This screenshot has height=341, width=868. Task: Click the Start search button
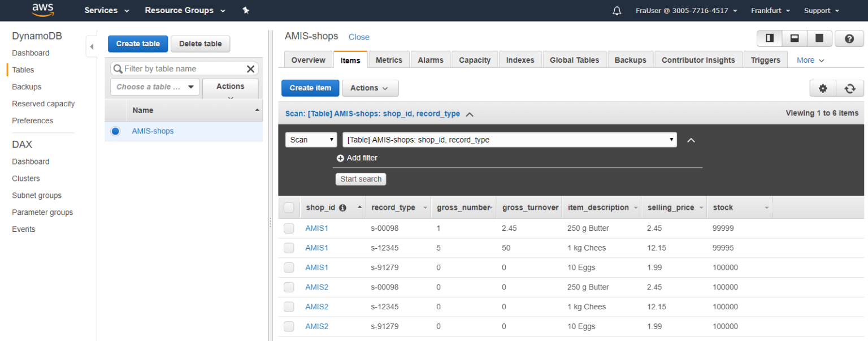[x=361, y=179]
